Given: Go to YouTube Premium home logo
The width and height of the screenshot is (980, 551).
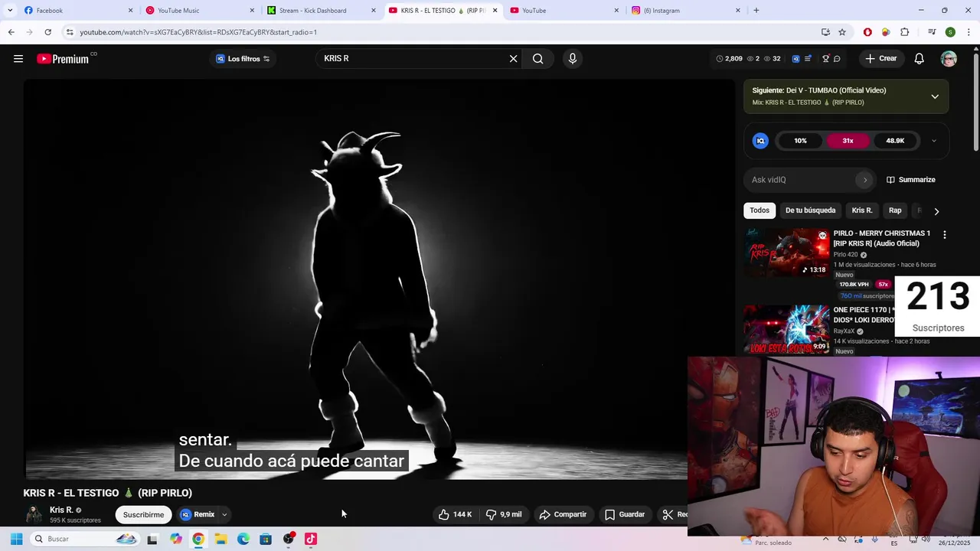Looking at the screenshot, I should point(63,59).
